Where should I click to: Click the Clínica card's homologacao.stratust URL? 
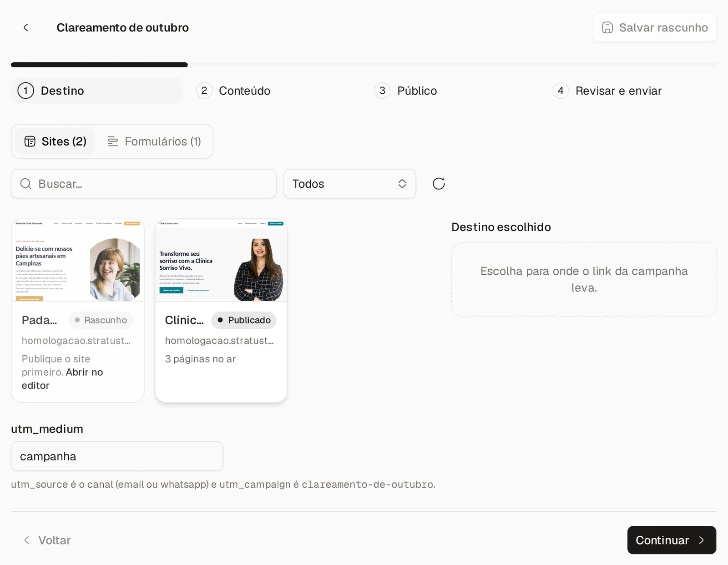(x=219, y=341)
